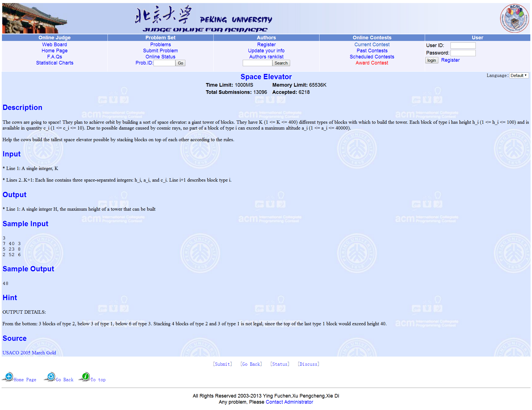
Task: Click the Memory Limit: 65536K text
Action: pos(299,85)
